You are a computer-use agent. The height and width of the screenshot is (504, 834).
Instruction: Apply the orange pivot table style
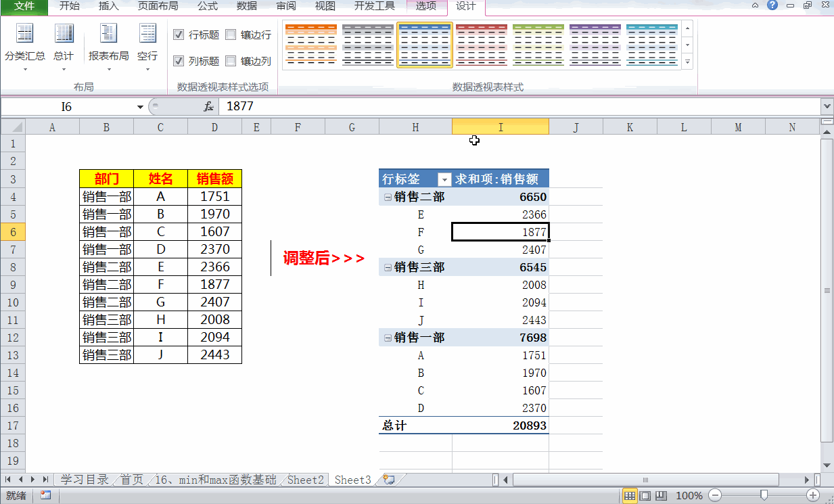pyautogui.click(x=310, y=45)
